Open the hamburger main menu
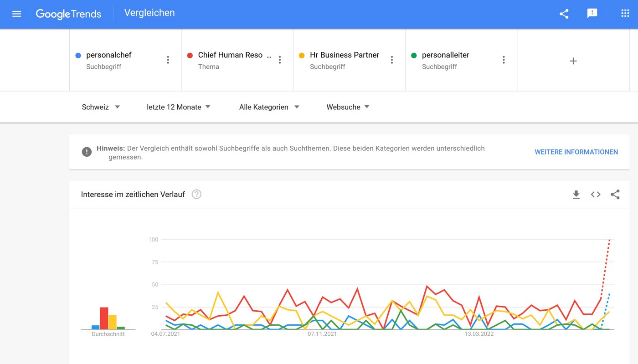The height and width of the screenshot is (364, 638). pyautogui.click(x=17, y=14)
